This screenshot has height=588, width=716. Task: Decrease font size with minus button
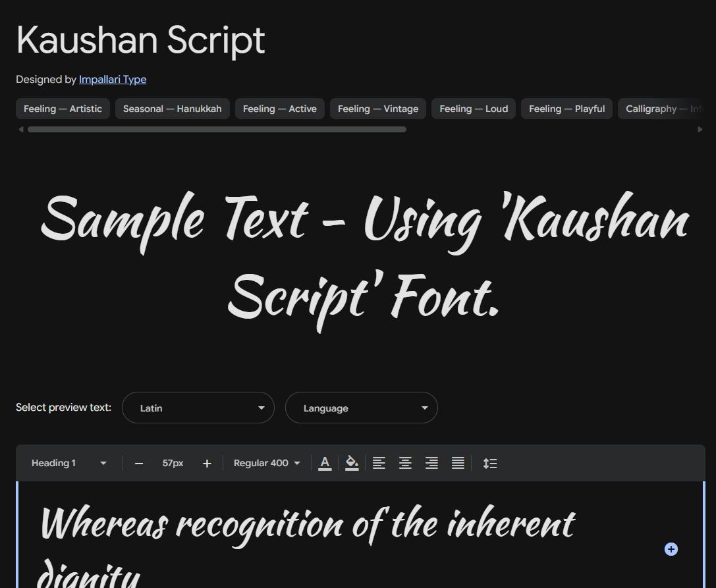click(139, 464)
